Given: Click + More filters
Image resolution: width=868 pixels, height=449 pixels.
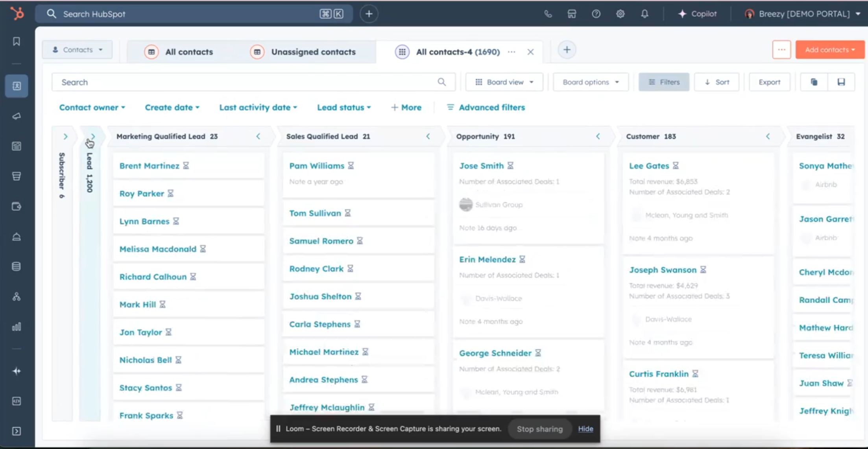Looking at the screenshot, I should point(406,107).
